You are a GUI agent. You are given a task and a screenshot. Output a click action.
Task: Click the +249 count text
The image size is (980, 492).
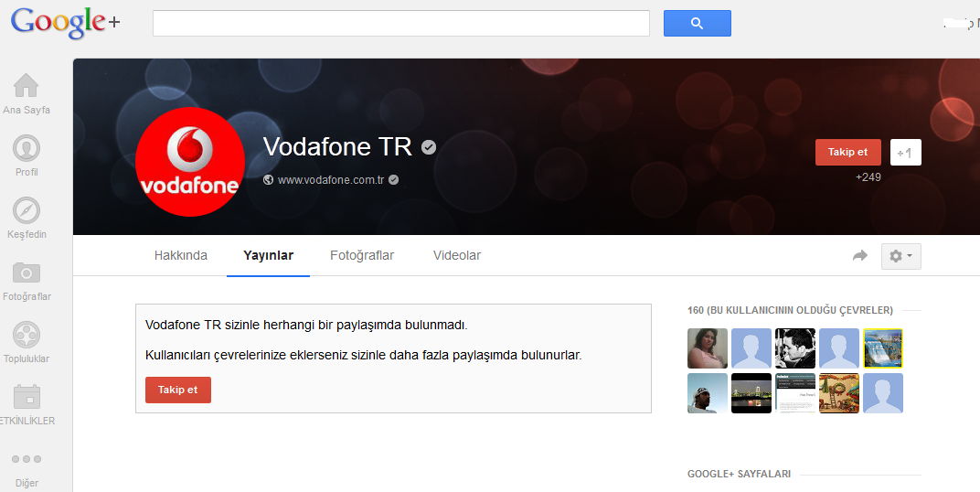[868, 177]
